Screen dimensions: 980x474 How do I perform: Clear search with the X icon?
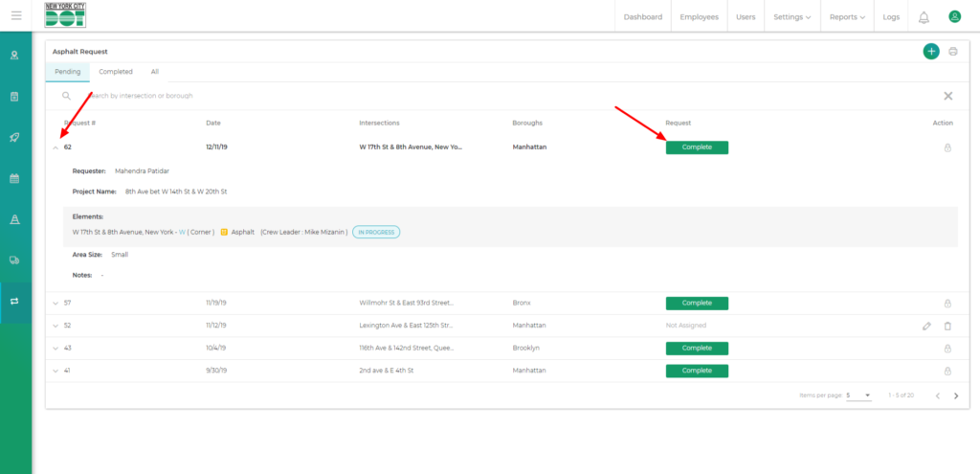point(947,96)
